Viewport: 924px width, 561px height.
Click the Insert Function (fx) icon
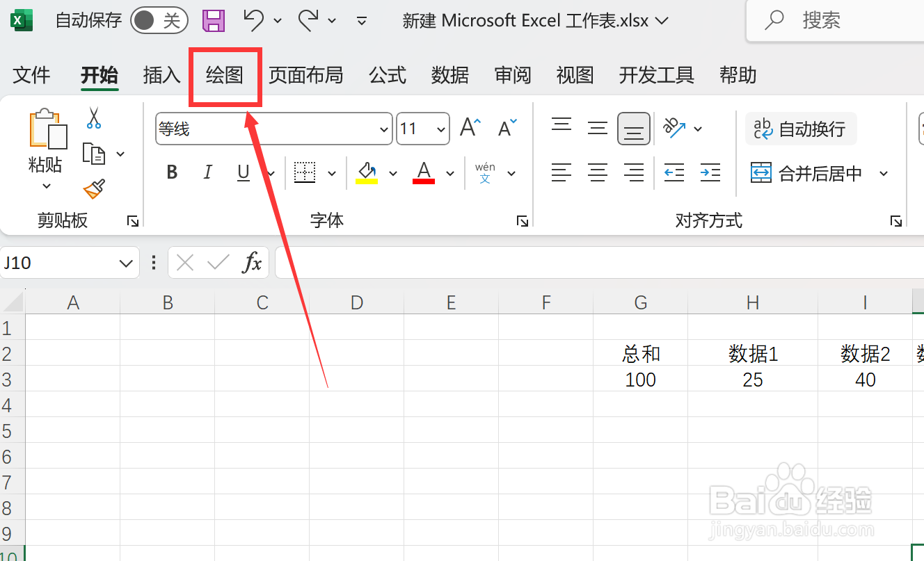[x=253, y=262]
